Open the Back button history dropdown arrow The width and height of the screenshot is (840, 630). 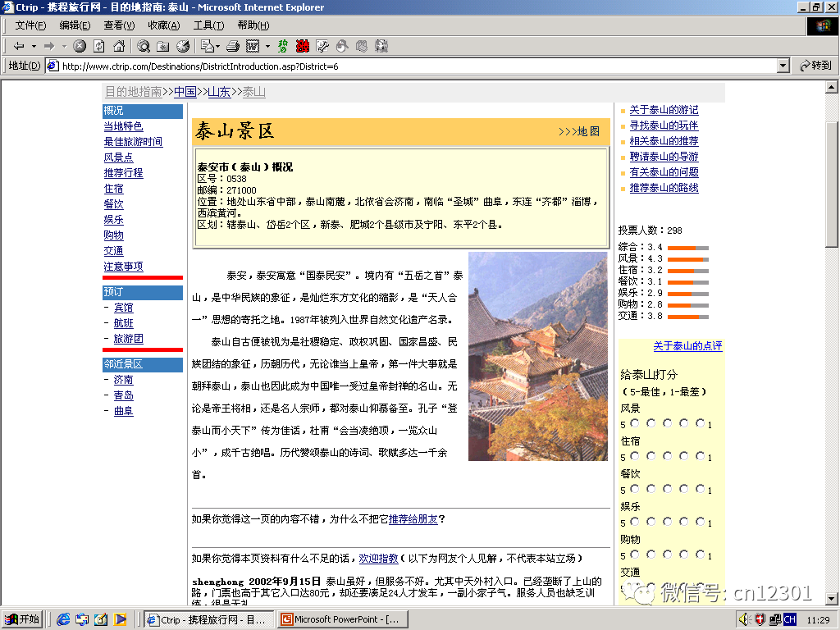[34, 46]
